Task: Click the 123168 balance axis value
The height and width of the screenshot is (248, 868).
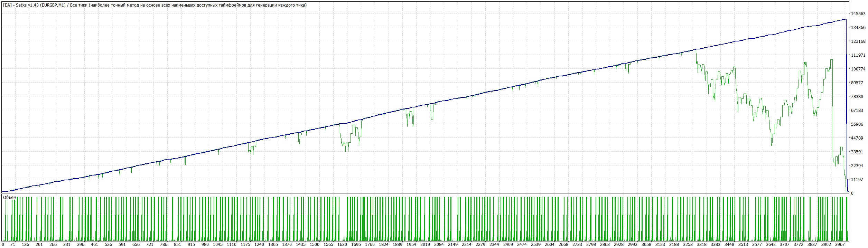Action: pos(858,41)
